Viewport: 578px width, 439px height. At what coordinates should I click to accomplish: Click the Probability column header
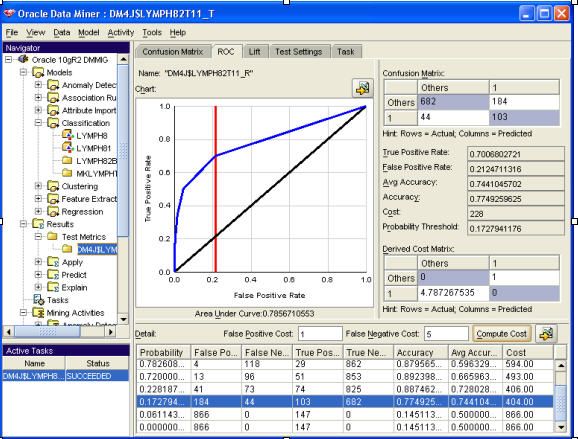163,352
